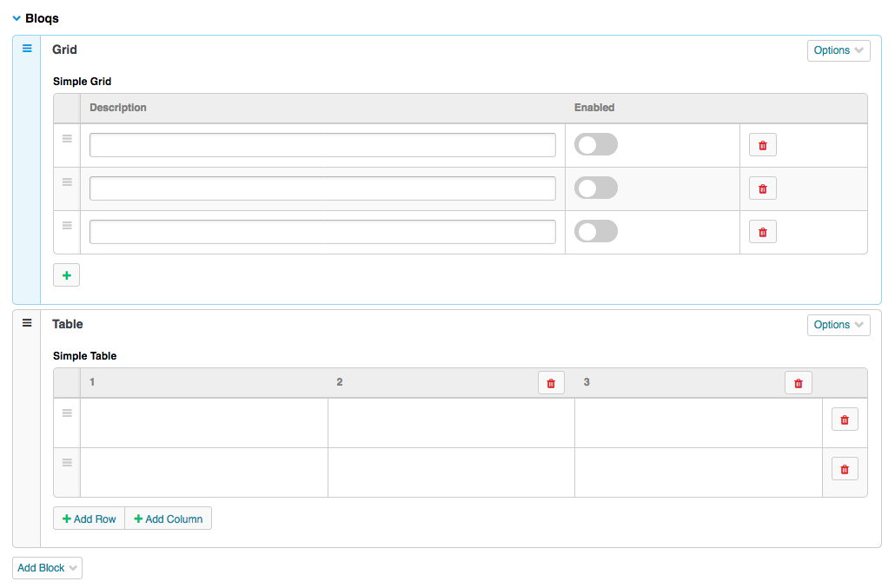Click second table row reorder handle
Image resolution: width=895 pixels, height=588 pixels.
coord(67,463)
